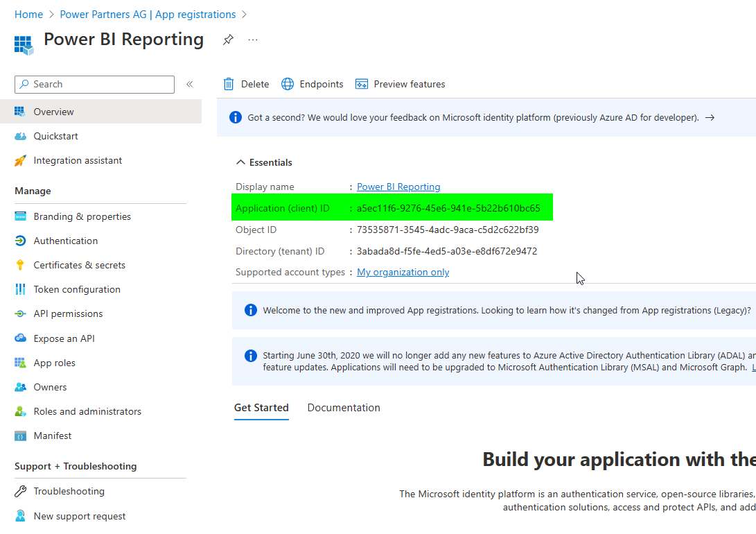Click the Delete trash can icon
This screenshot has width=756, height=534.
tap(229, 84)
